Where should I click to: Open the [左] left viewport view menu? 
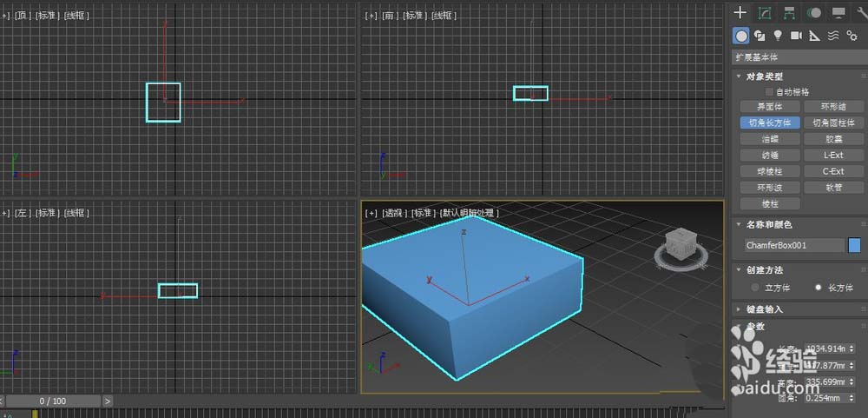pos(23,213)
